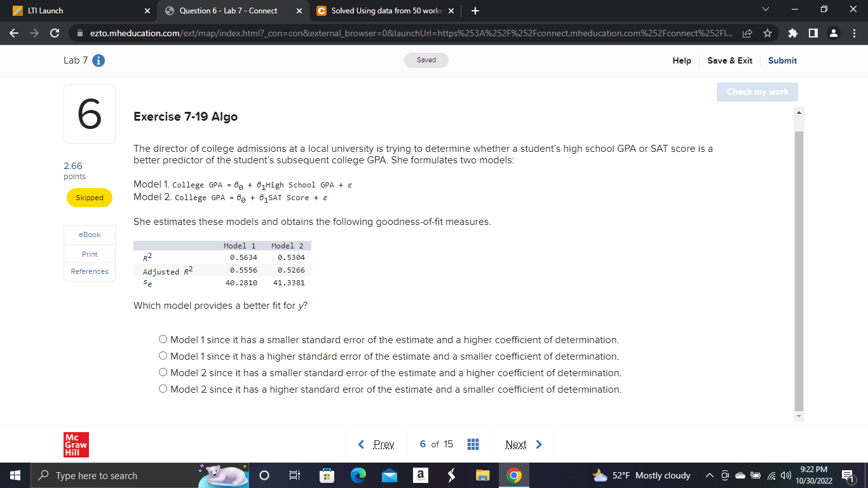
Task: Select the last Model 2 answer choice
Action: point(163,388)
